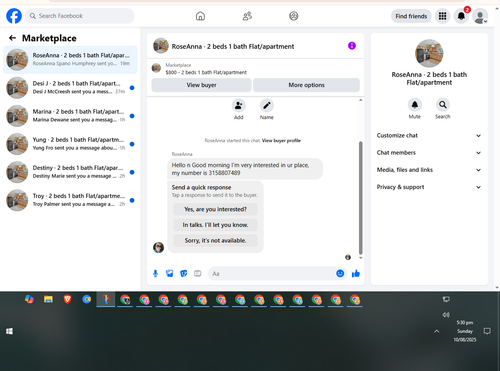The width and height of the screenshot is (500, 371).
Task: Mute the conversation with the bell icon
Action: [415, 105]
